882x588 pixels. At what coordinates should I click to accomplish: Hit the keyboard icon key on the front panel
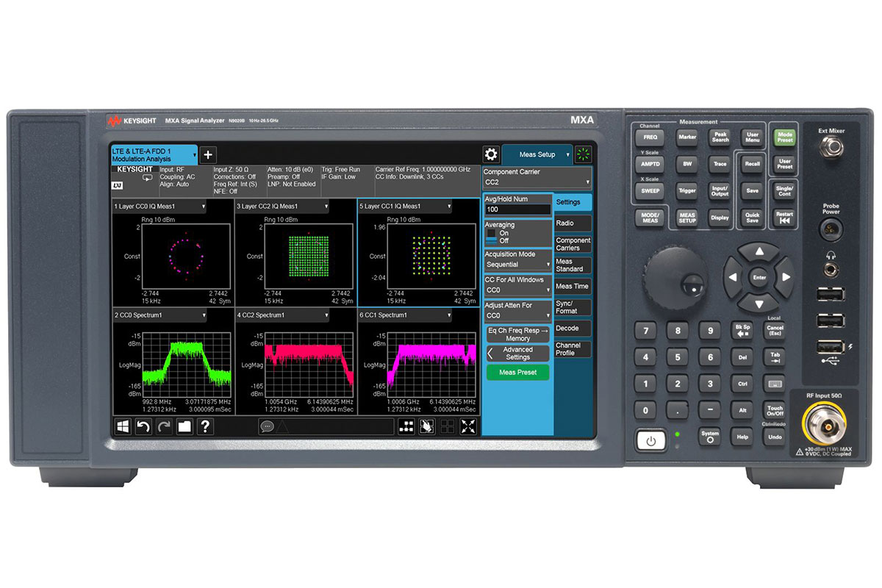pyautogui.click(x=775, y=384)
